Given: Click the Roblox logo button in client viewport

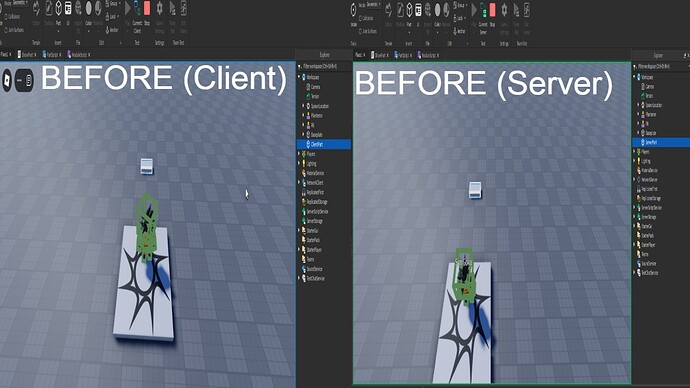Looking at the screenshot, I should pyautogui.click(x=7, y=80).
